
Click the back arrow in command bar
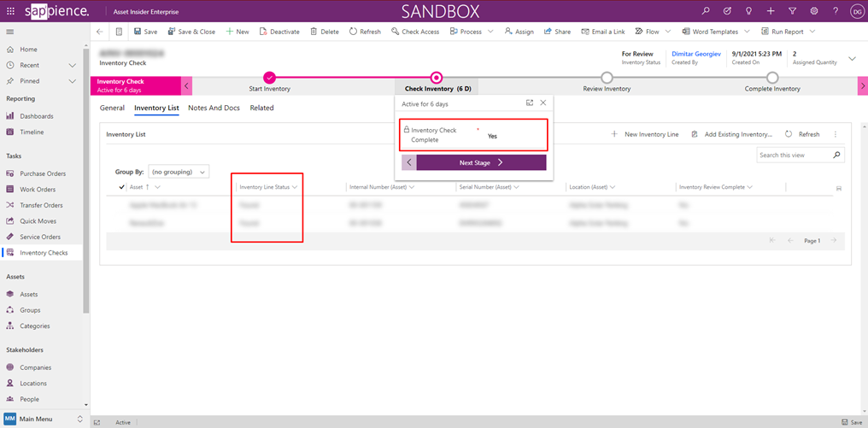click(100, 32)
